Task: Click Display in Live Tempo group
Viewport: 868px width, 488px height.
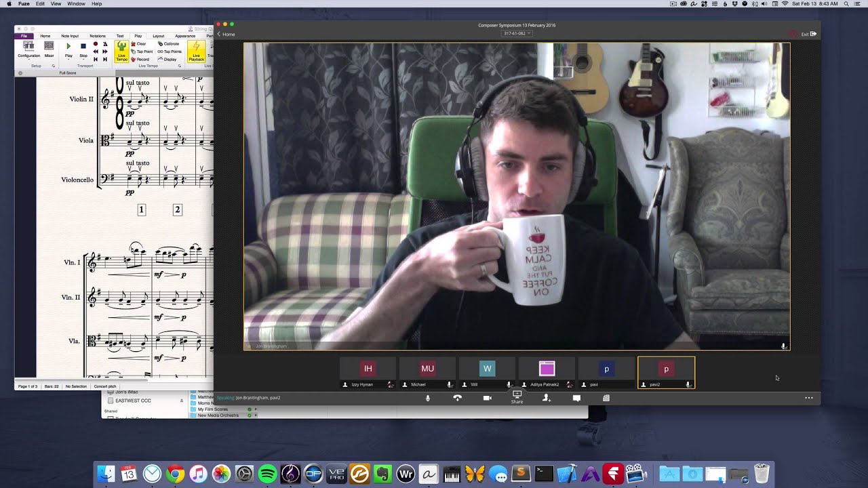Action: [x=167, y=60]
